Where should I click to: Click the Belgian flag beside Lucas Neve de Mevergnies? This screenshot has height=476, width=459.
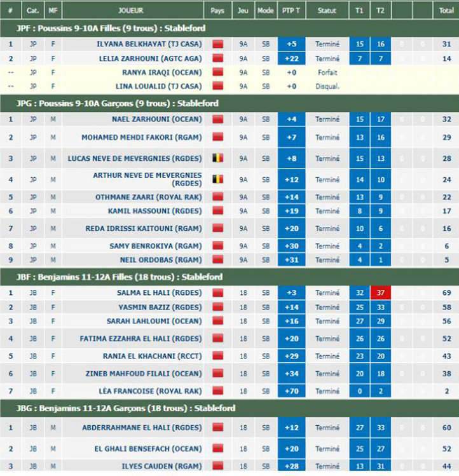[x=217, y=159]
